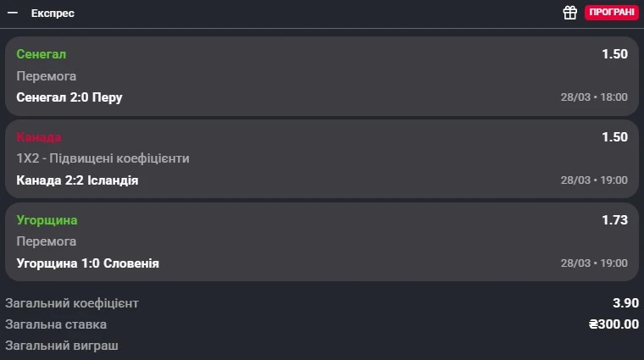Collapse the Експрес bet slip
This screenshot has height=360, width=644.
(x=13, y=14)
